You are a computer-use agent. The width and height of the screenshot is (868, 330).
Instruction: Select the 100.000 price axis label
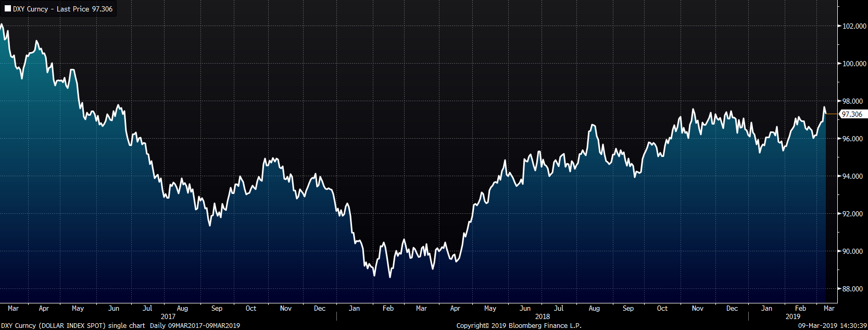point(854,64)
